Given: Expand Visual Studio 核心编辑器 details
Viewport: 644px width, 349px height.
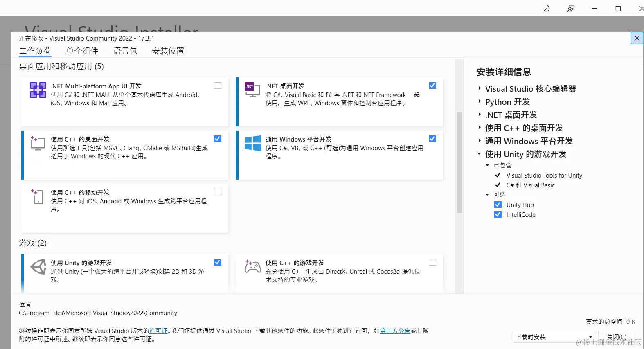Looking at the screenshot, I should [x=480, y=88].
